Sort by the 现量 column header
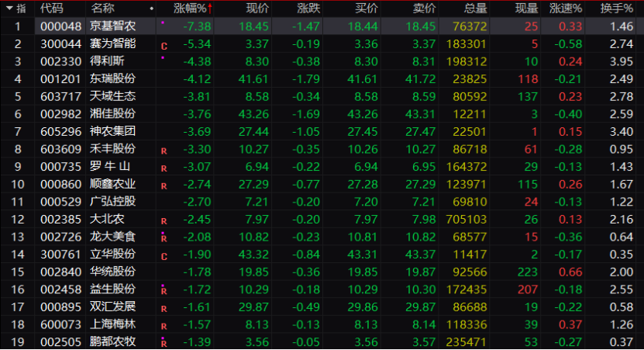 tap(526, 9)
